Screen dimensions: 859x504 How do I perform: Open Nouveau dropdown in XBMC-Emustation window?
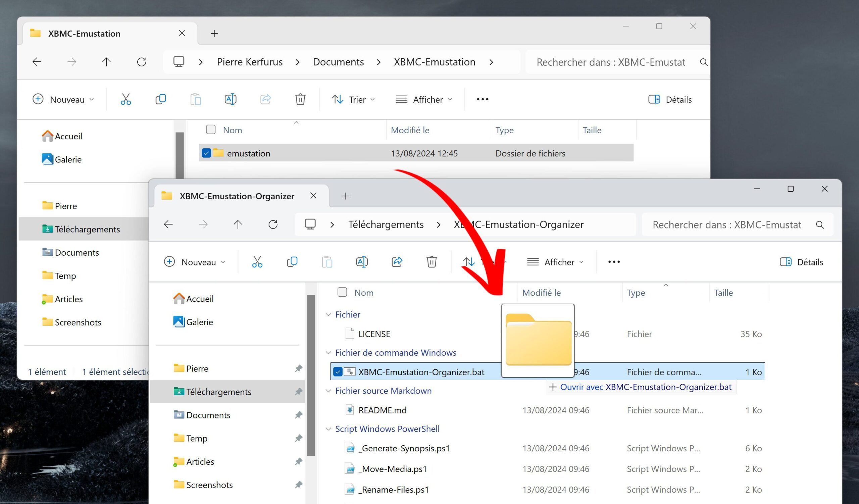(63, 99)
